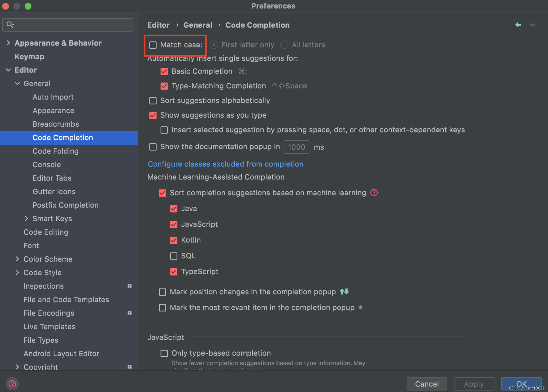Viewport: 548px width, 392px height.
Task: Click the search magnifier icon
Action: [x=10, y=24]
